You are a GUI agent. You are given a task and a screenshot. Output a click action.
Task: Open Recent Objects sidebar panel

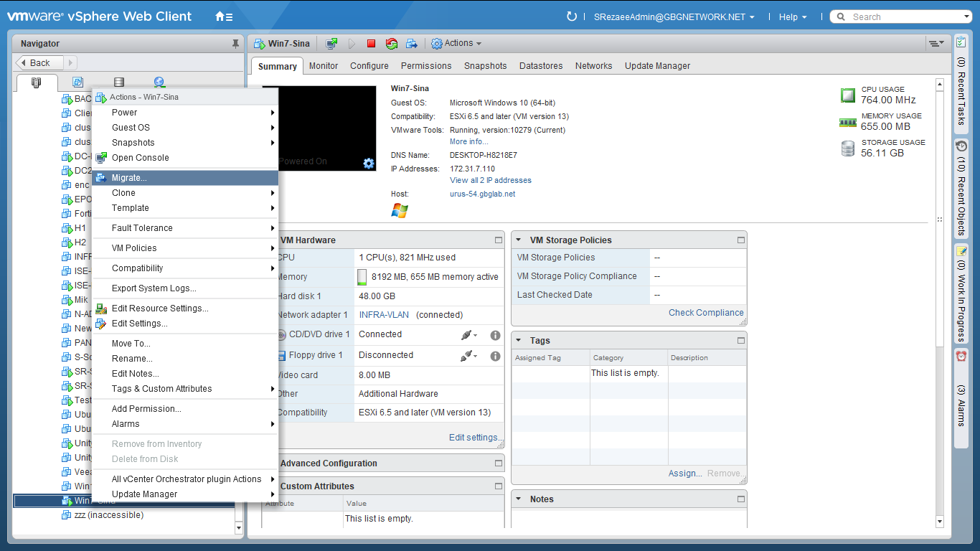pyautogui.click(x=961, y=188)
